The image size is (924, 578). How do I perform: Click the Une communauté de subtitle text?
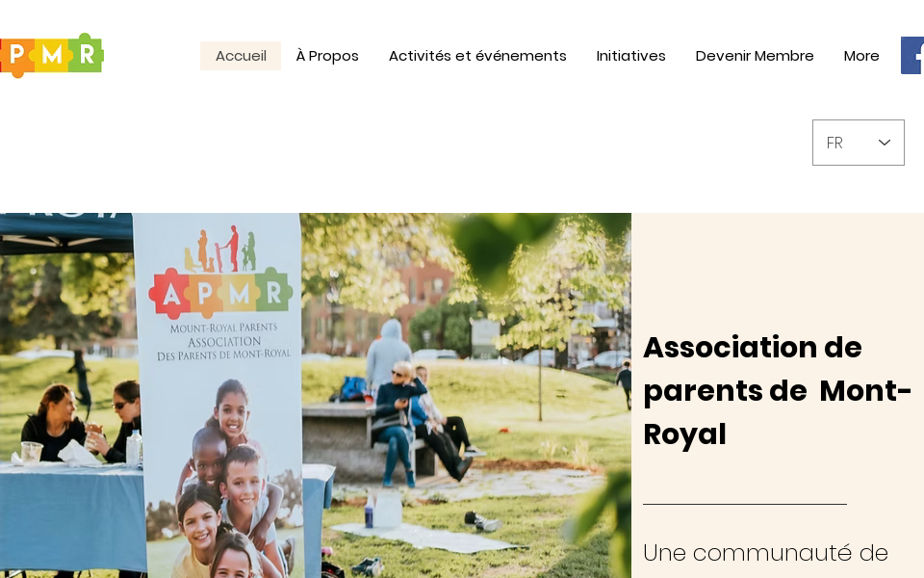[765, 553]
